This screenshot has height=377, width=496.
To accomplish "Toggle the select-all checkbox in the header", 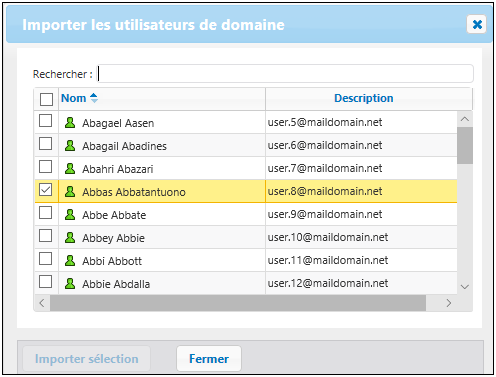I will pos(46,99).
